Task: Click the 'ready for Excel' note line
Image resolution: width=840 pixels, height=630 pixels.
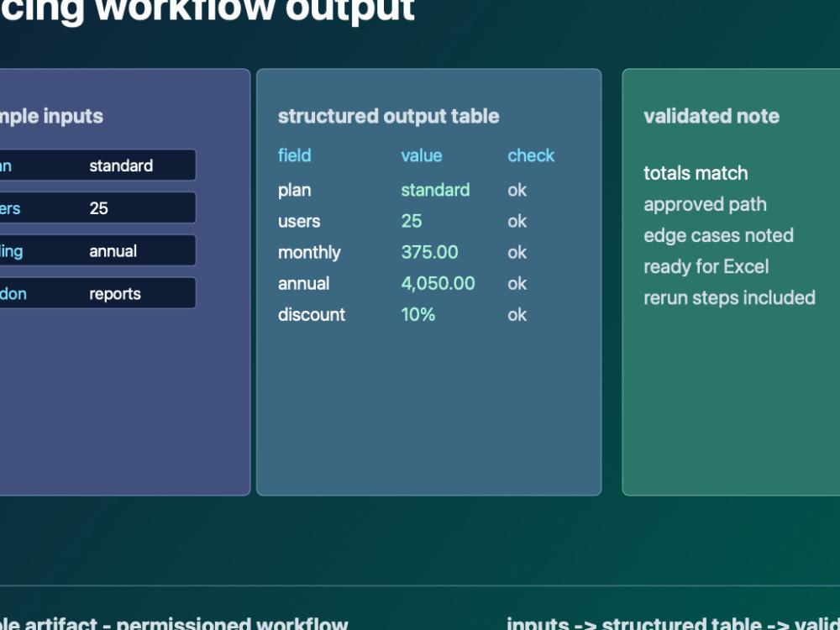Action: click(706, 267)
